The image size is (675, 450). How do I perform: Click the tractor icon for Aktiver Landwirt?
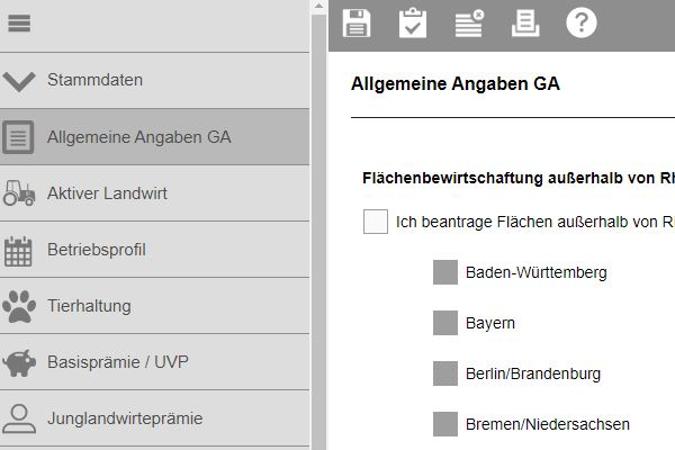click(19, 193)
